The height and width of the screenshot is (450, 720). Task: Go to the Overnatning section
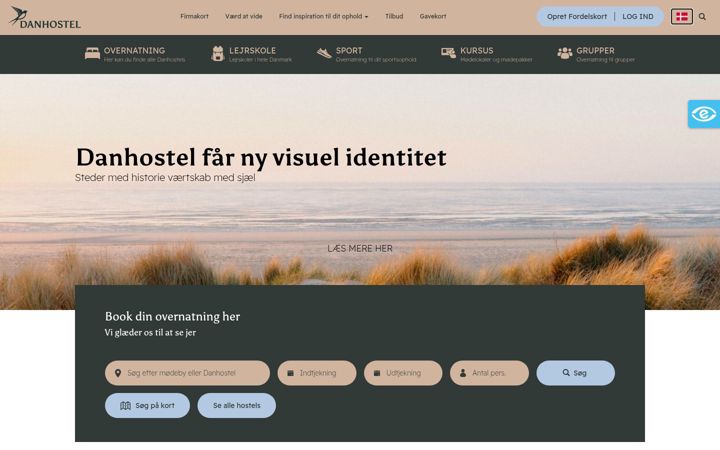(135, 54)
